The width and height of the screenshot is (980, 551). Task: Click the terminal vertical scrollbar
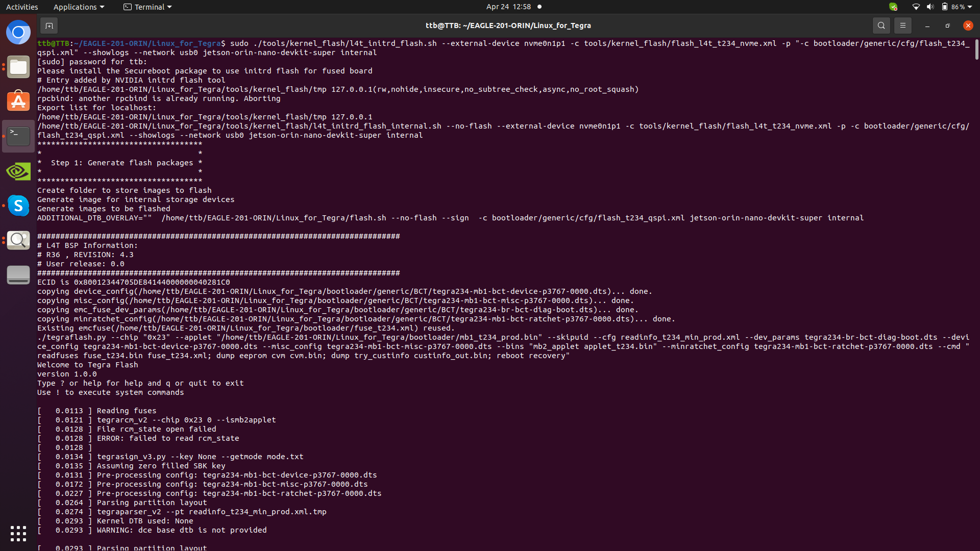point(976,50)
